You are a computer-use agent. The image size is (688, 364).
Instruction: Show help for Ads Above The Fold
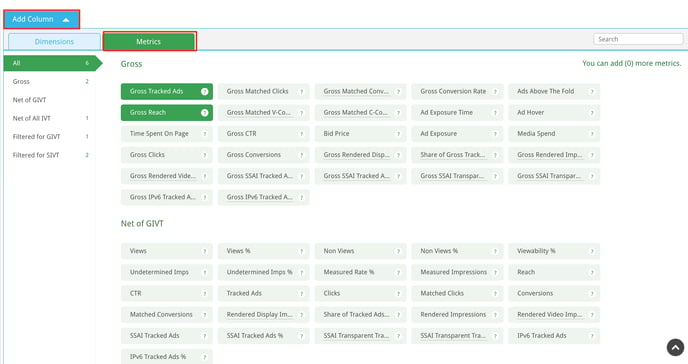coord(592,92)
